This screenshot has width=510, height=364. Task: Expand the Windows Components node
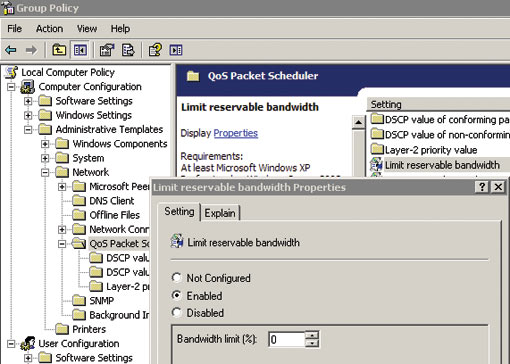45,144
